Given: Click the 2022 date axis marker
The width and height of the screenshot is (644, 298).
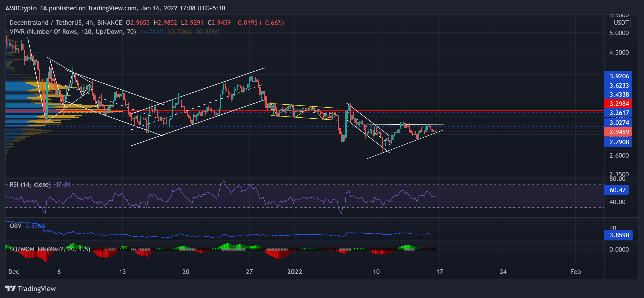Looking at the screenshot, I should [x=294, y=272].
